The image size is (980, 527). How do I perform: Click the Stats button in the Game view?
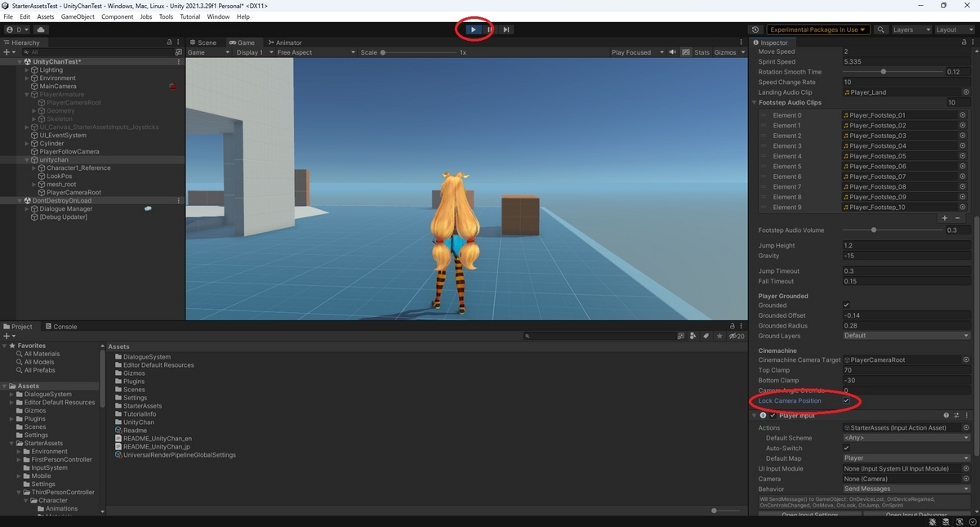point(704,51)
